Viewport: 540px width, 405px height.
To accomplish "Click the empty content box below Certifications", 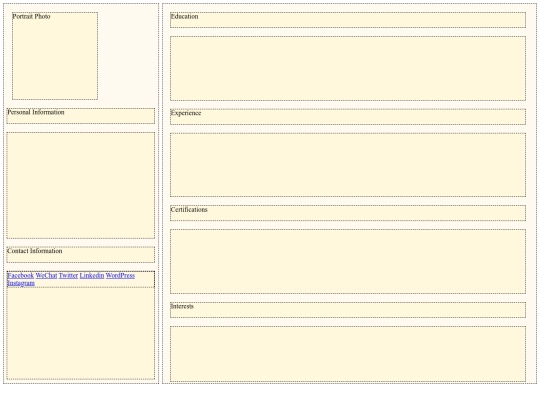I will (x=348, y=261).
